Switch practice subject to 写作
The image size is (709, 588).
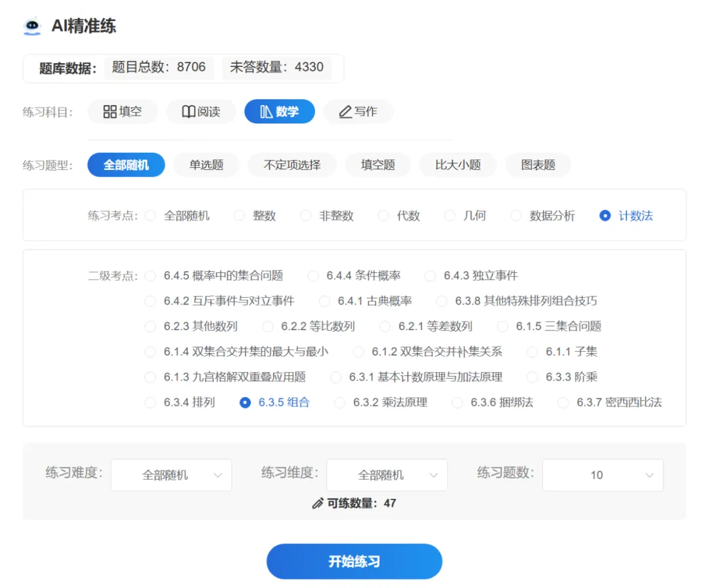pyautogui.click(x=358, y=112)
